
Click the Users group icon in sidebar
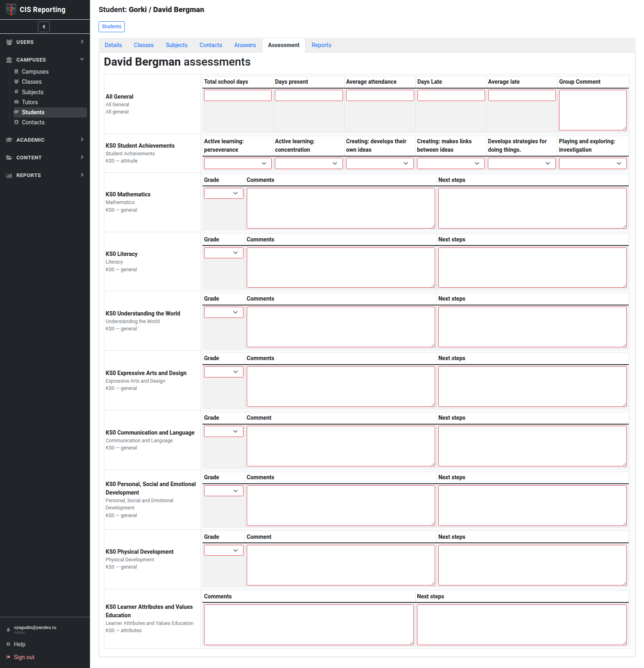coord(9,42)
